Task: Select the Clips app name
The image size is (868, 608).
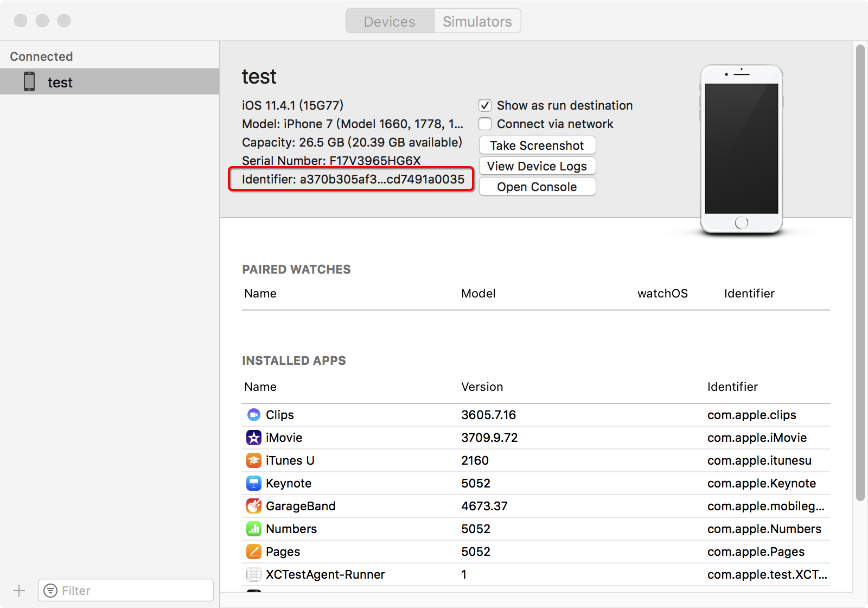Action: point(280,415)
